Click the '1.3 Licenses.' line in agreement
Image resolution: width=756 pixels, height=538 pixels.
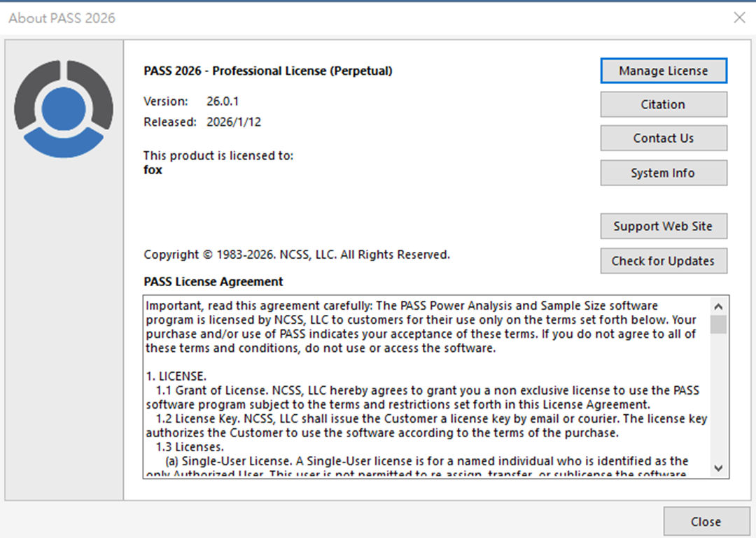(x=190, y=447)
